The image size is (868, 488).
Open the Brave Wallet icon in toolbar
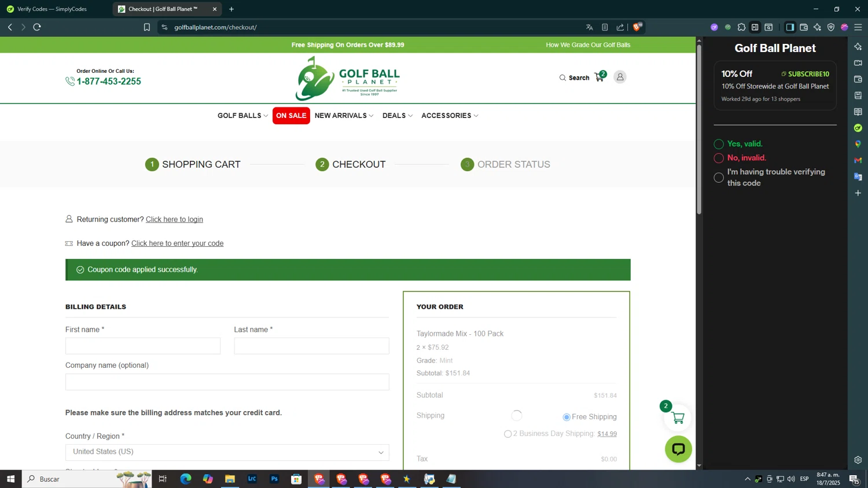pos(804,27)
